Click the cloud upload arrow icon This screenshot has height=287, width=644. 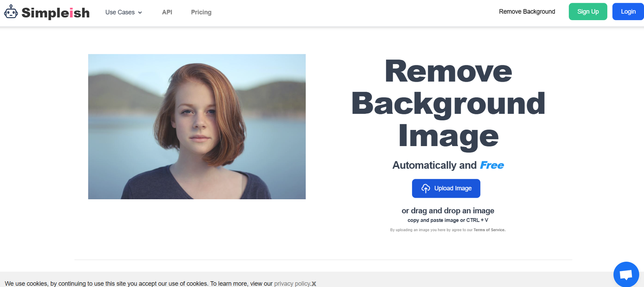425,188
